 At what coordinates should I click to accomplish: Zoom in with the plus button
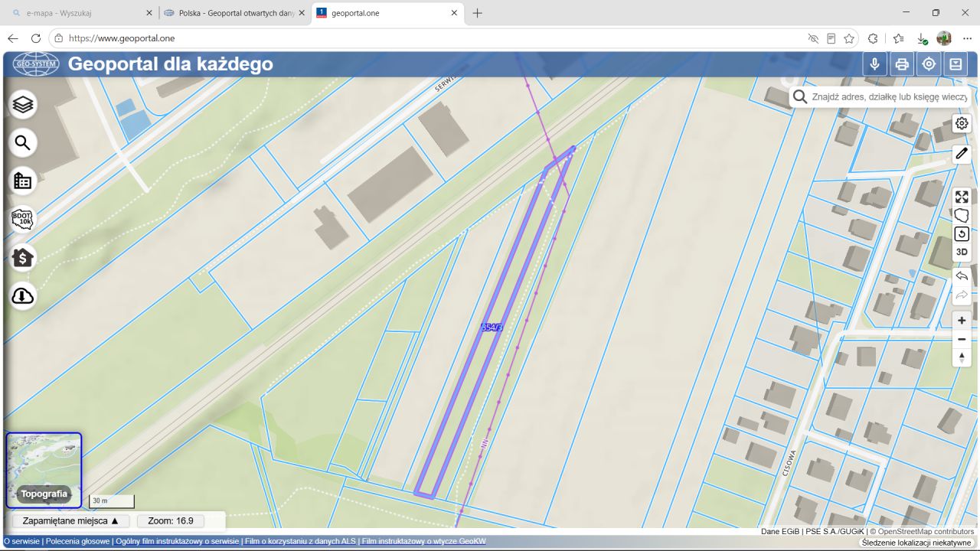tap(962, 321)
